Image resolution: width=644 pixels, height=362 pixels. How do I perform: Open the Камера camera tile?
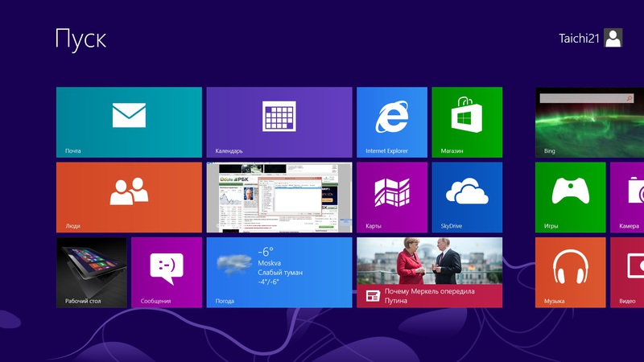(627, 197)
